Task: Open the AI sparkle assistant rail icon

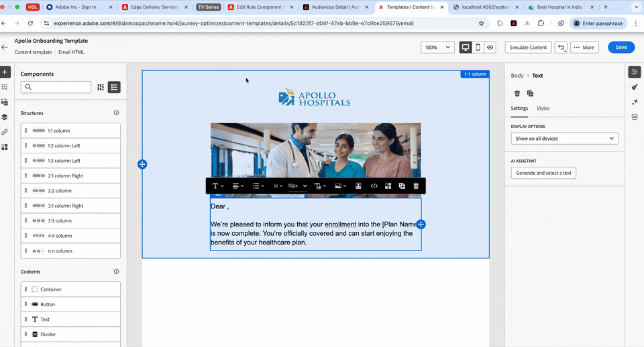Action: pyautogui.click(x=635, y=102)
